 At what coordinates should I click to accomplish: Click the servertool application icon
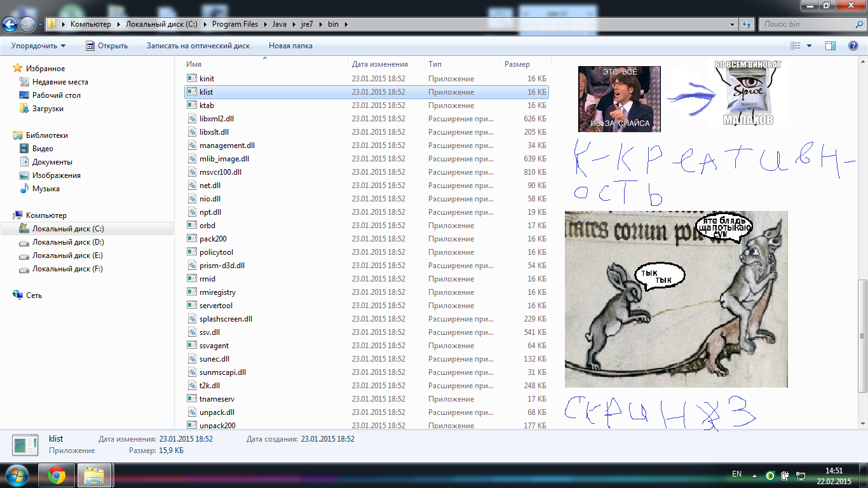[x=192, y=306]
